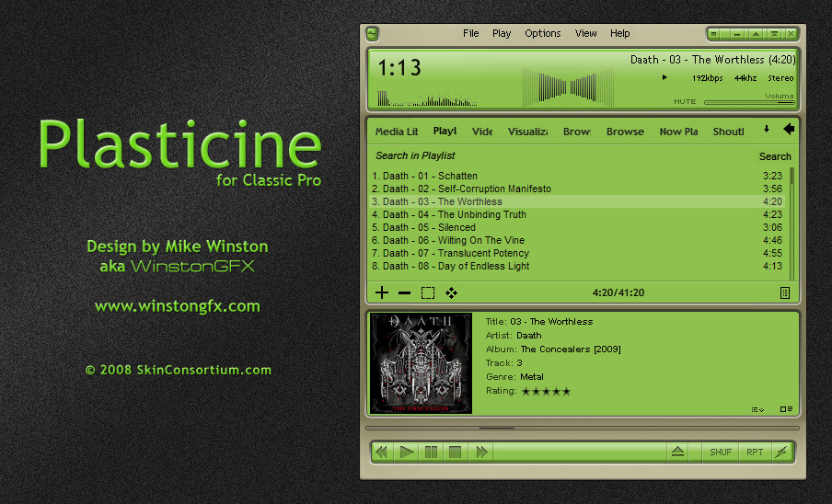Switch to the Media Lit tab
Image resolution: width=832 pixels, height=504 pixels.
397,132
